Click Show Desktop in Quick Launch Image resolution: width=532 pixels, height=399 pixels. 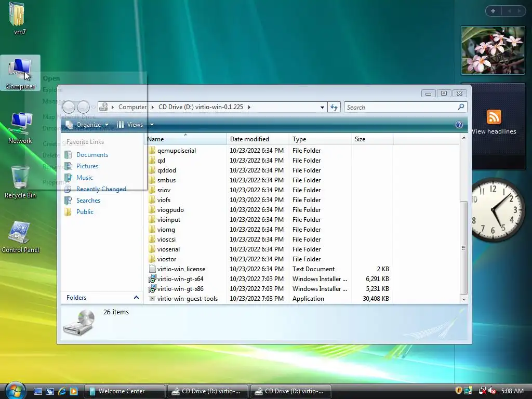click(38, 391)
